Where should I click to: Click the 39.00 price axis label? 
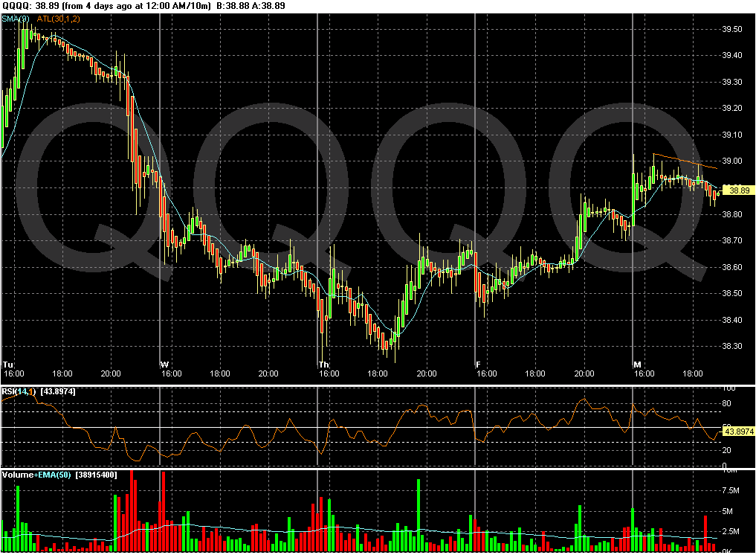(732, 161)
